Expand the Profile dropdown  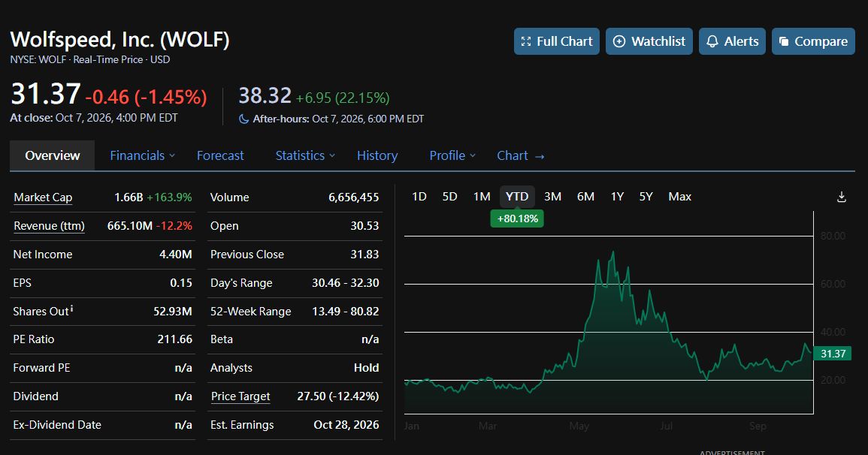pos(452,155)
